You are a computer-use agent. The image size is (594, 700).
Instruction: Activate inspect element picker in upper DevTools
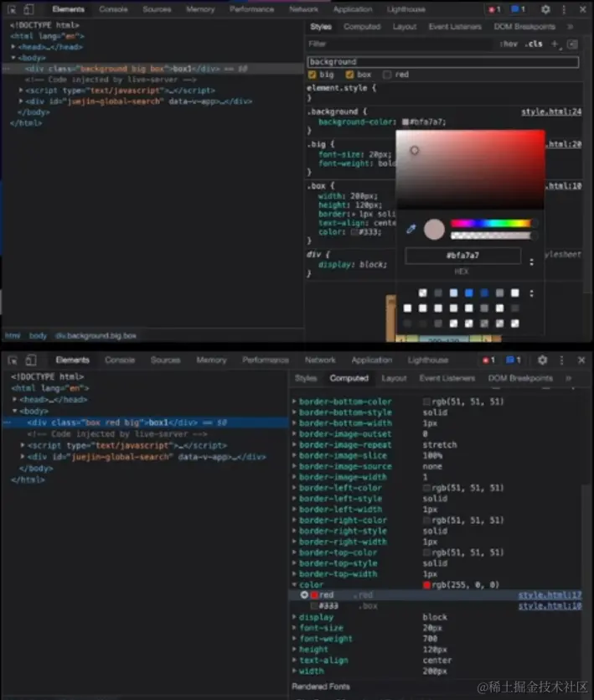pyautogui.click(x=12, y=9)
